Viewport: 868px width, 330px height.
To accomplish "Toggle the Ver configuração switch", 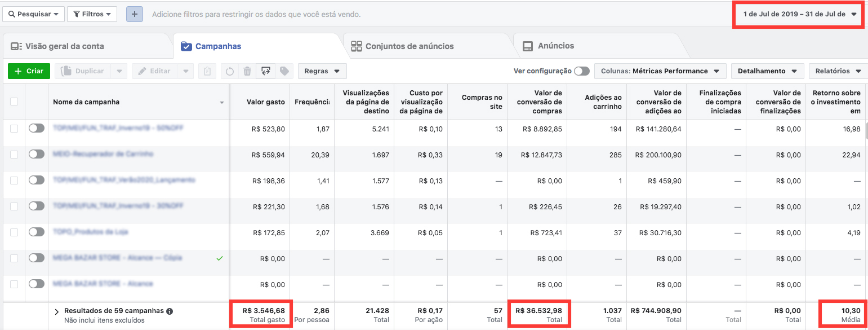I will pos(581,71).
